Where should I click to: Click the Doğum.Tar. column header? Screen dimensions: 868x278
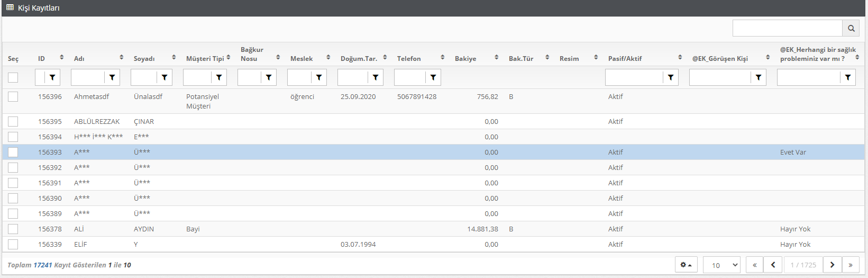pos(359,58)
